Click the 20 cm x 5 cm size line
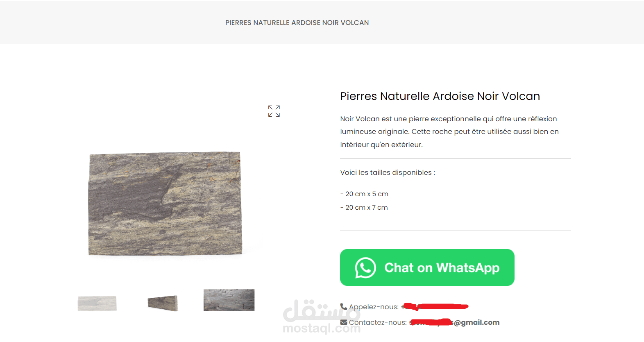Image resolution: width=644 pixels, height=342 pixels. [364, 194]
